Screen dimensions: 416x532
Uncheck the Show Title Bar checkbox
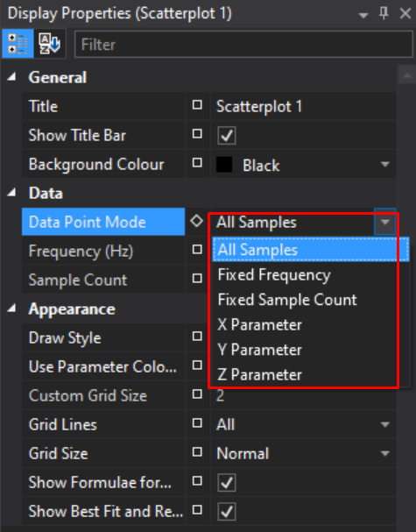click(227, 135)
